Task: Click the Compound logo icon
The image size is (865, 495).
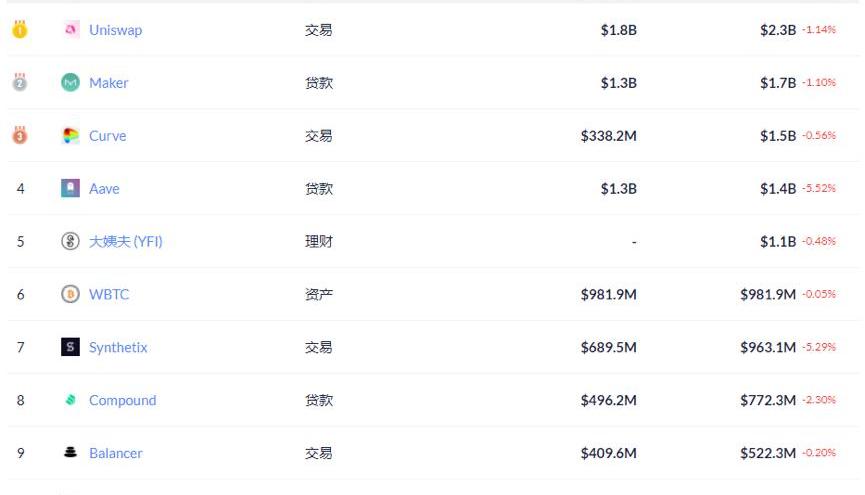Action: click(x=70, y=400)
